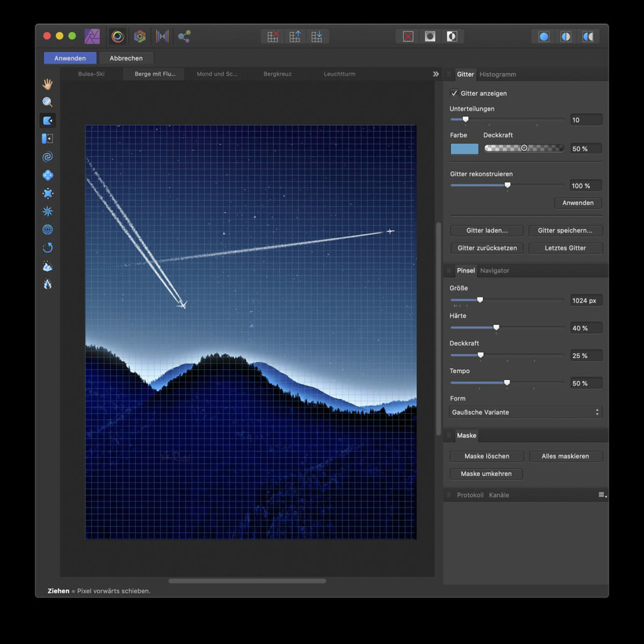This screenshot has width=644, height=644.
Task: Click the 'Gitter zurücksetzen' button
Action: coord(487,248)
